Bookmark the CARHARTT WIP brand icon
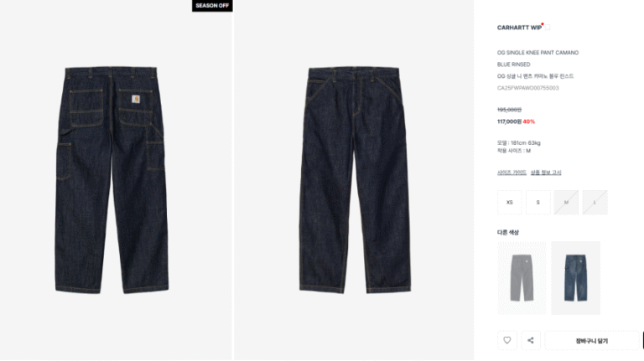The height and width of the screenshot is (361, 644). click(x=548, y=28)
